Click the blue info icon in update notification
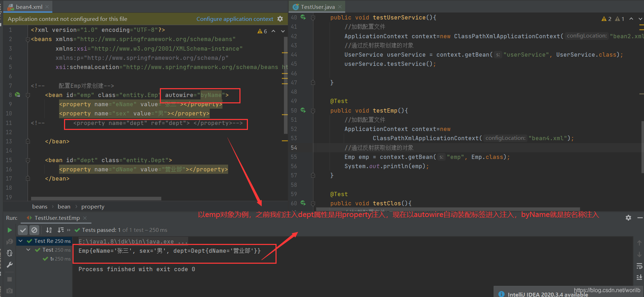This screenshot has height=297, width=644. (x=501, y=294)
